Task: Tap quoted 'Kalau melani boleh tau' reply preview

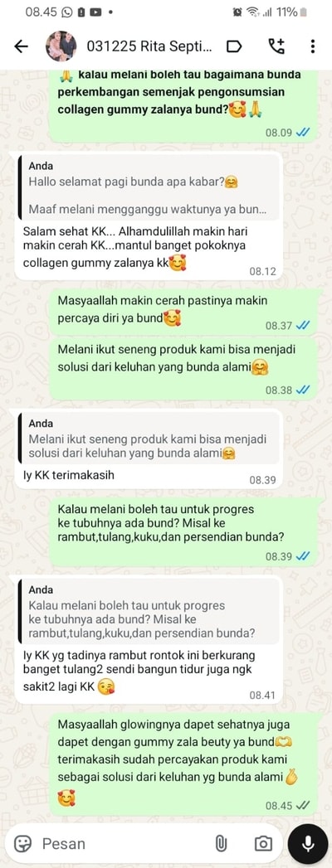Action: pyautogui.click(x=150, y=611)
